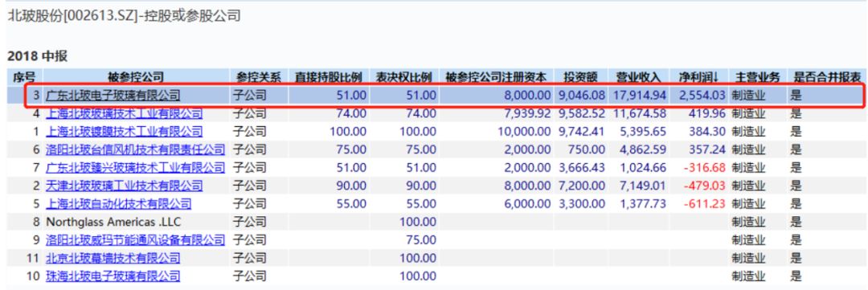Select investment value 3,300.00
This screenshot has height=290, width=868.
tap(581, 204)
